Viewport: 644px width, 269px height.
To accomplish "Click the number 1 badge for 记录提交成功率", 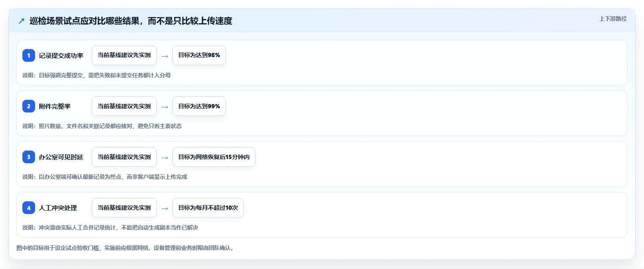I will [29, 55].
